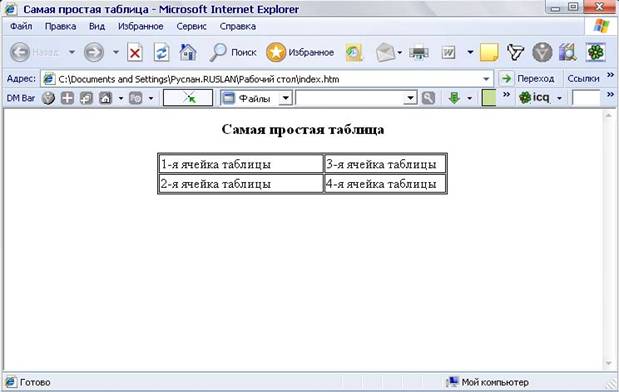Open the History clock icon
The height and width of the screenshot is (392, 619).
[x=354, y=53]
